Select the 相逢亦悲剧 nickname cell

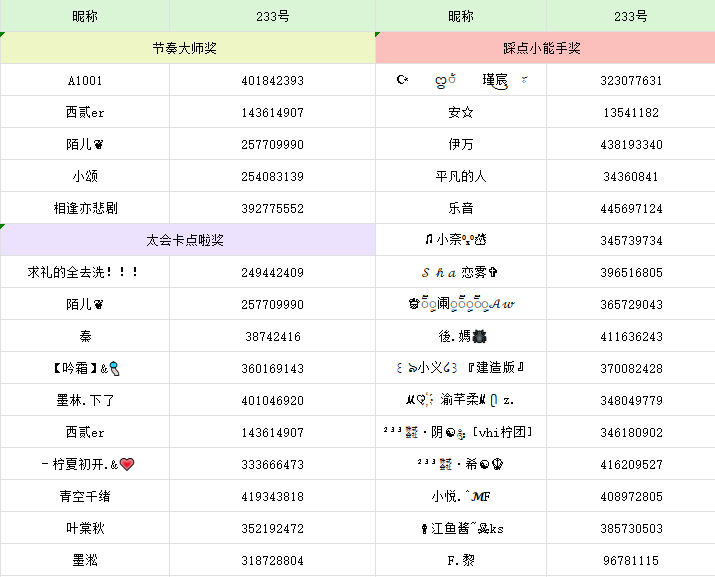point(85,208)
